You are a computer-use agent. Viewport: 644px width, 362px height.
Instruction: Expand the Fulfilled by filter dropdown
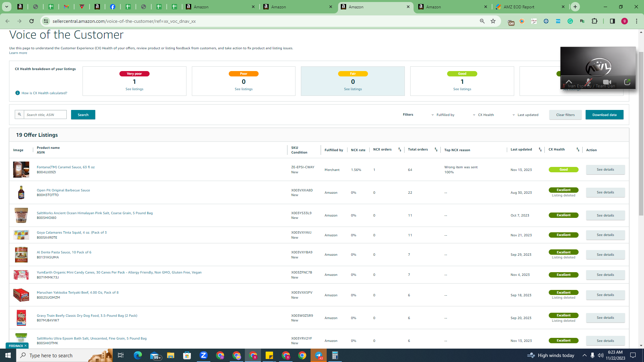pyautogui.click(x=443, y=115)
